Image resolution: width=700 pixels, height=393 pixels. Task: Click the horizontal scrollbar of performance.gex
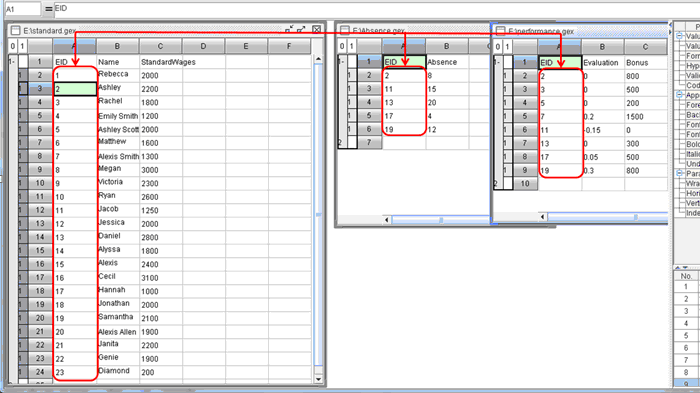click(607, 217)
